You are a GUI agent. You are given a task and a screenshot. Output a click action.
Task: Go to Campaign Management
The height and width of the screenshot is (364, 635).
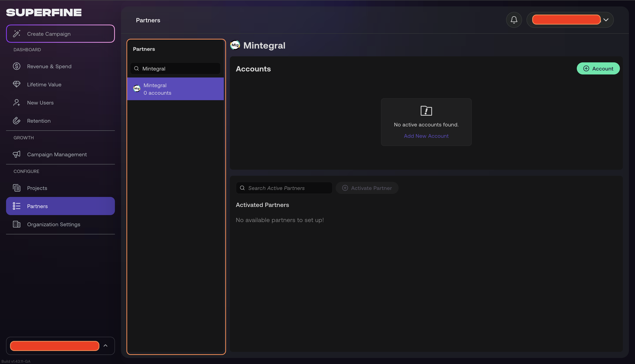click(x=60, y=154)
